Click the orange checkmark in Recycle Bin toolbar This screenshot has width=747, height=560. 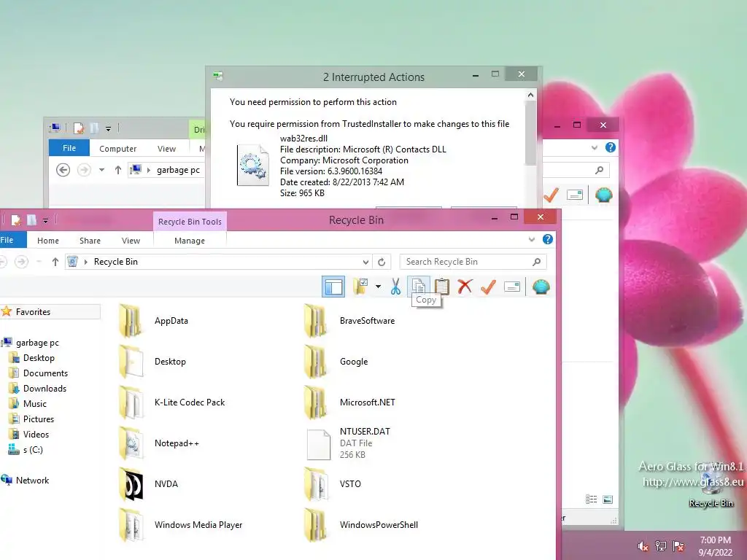tap(488, 287)
